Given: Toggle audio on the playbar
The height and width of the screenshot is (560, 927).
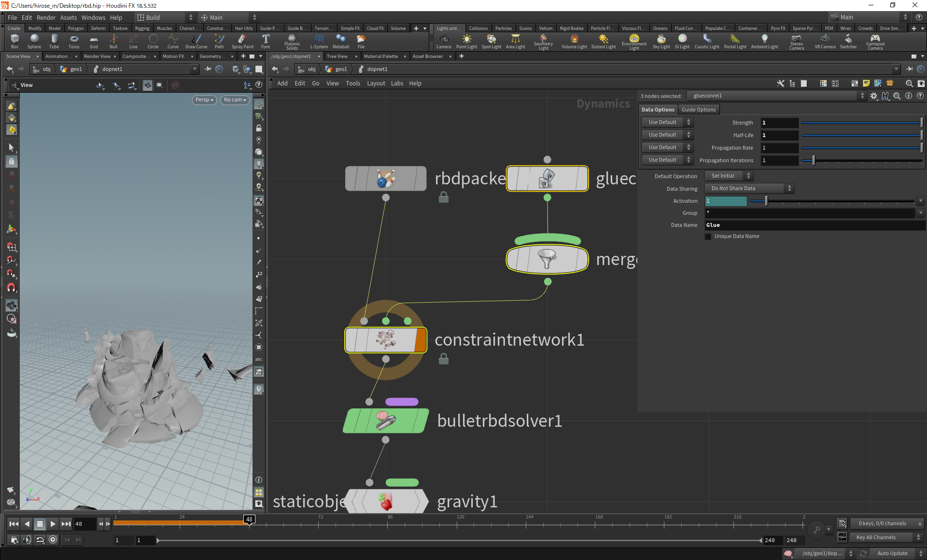Looking at the screenshot, I should point(27,540).
